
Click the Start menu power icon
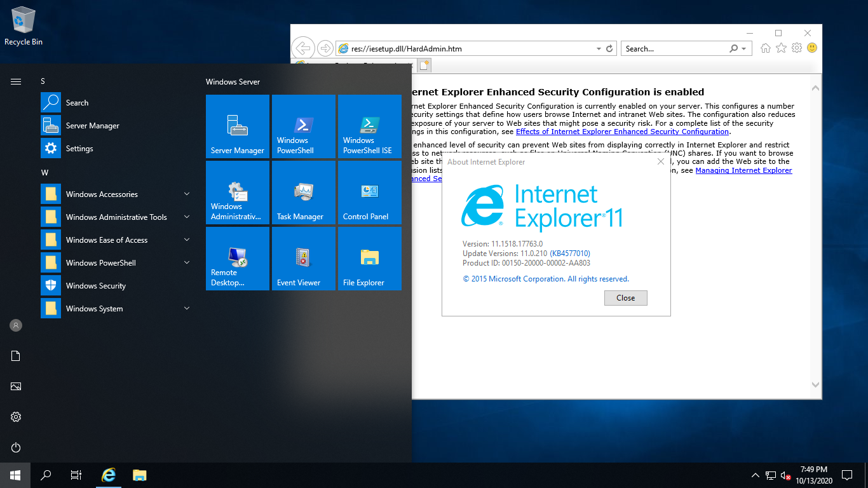point(16,447)
